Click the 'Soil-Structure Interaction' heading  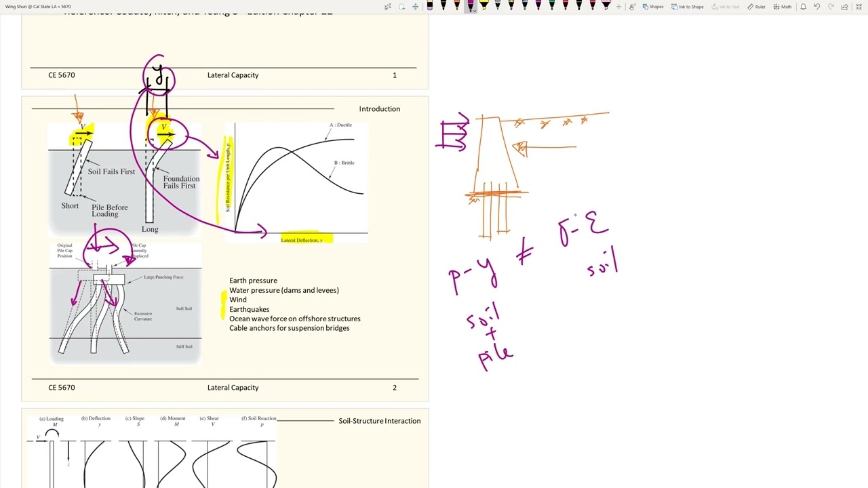tap(380, 421)
